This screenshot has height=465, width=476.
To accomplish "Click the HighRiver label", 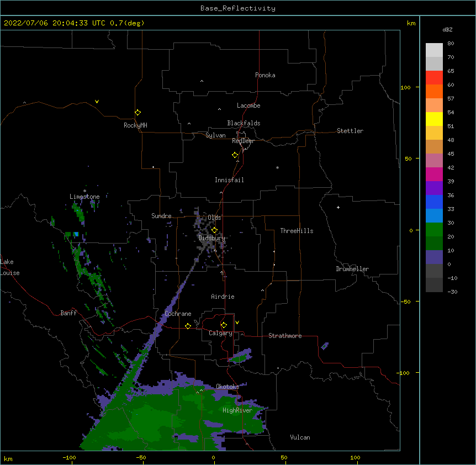I will pos(237,410).
